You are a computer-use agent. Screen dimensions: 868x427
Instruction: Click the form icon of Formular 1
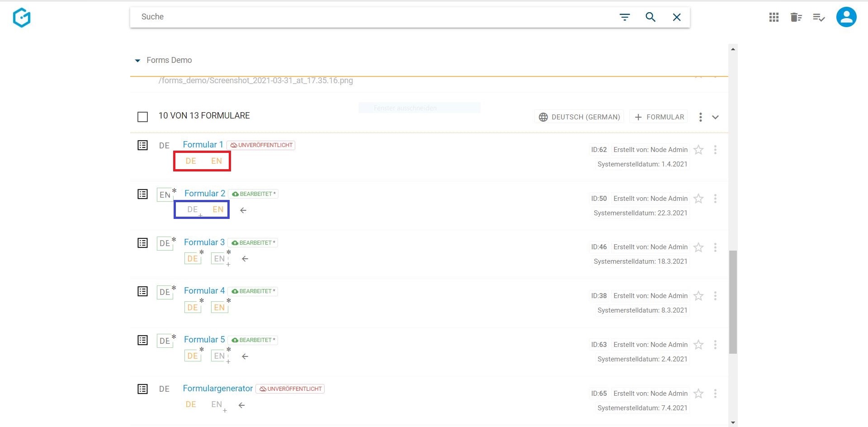[x=142, y=145]
